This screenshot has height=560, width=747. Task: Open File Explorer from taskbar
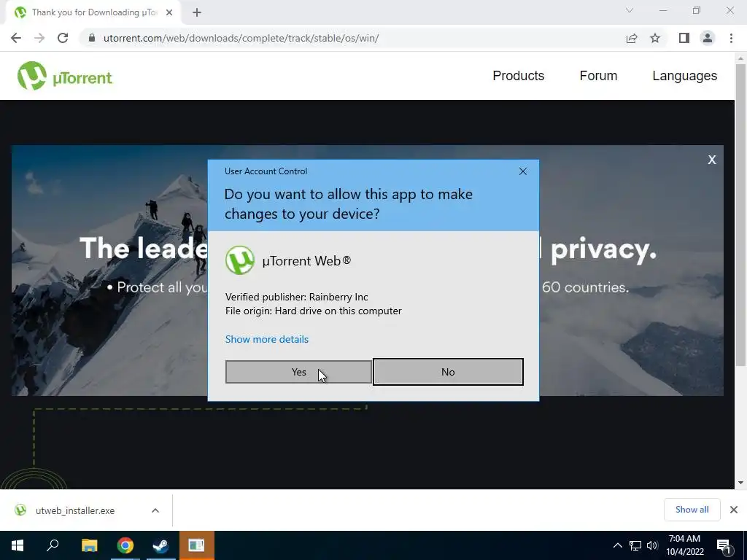(x=89, y=545)
